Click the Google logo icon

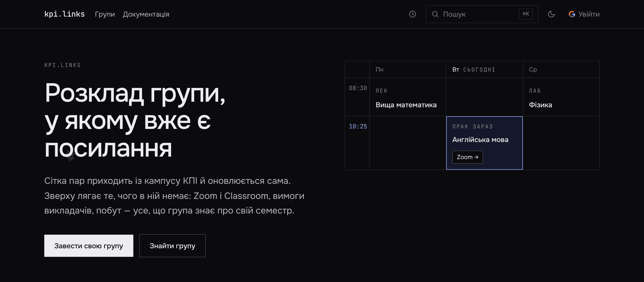click(x=572, y=14)
